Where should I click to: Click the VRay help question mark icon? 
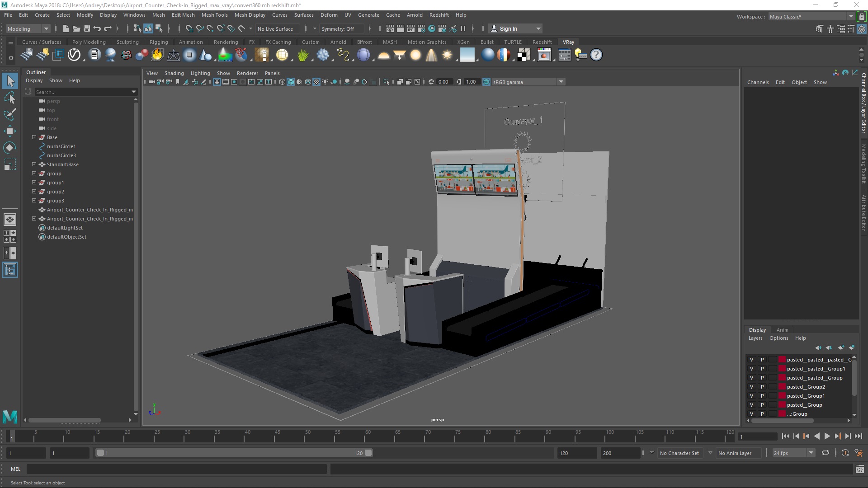click(x=596, y=55)
